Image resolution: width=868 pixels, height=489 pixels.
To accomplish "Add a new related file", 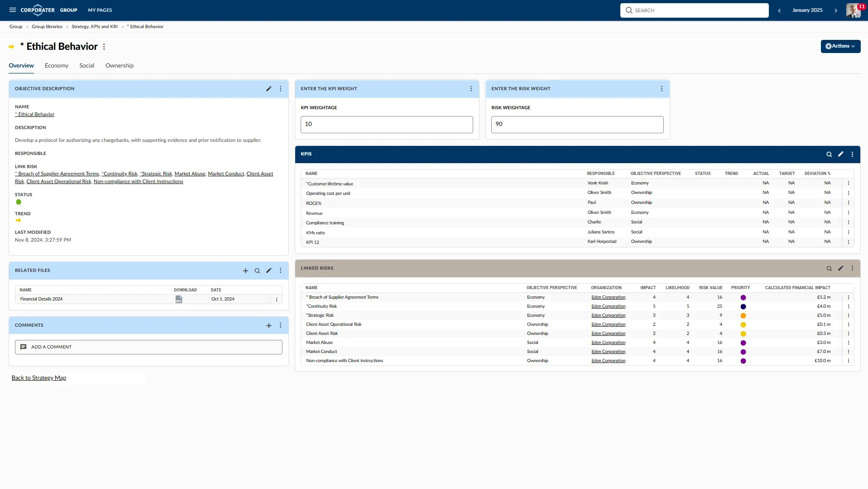I will [x=245, y=271].
